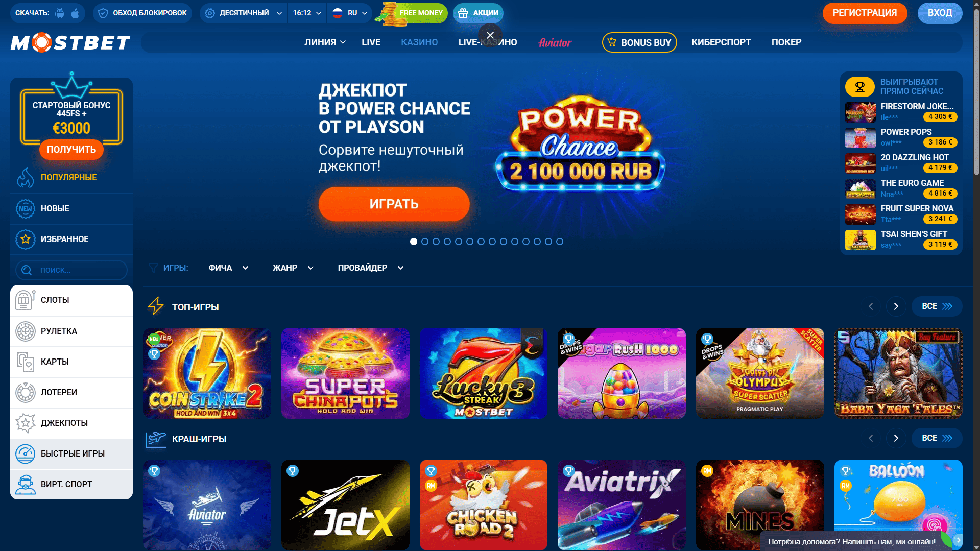The image size is (980, 551).
Task: Switch to the third banner slide dot
Action: point(436,242)
